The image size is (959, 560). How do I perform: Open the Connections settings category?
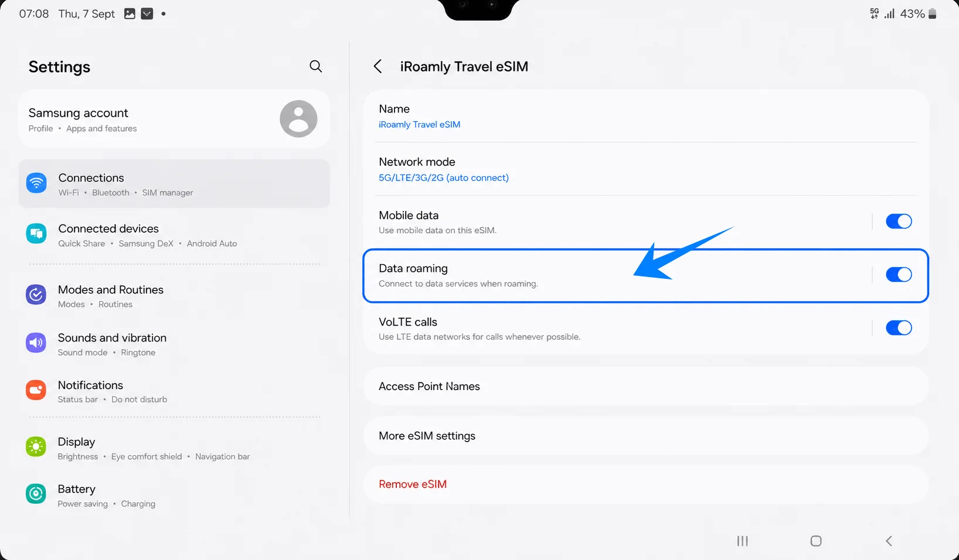tap(174, 184)
